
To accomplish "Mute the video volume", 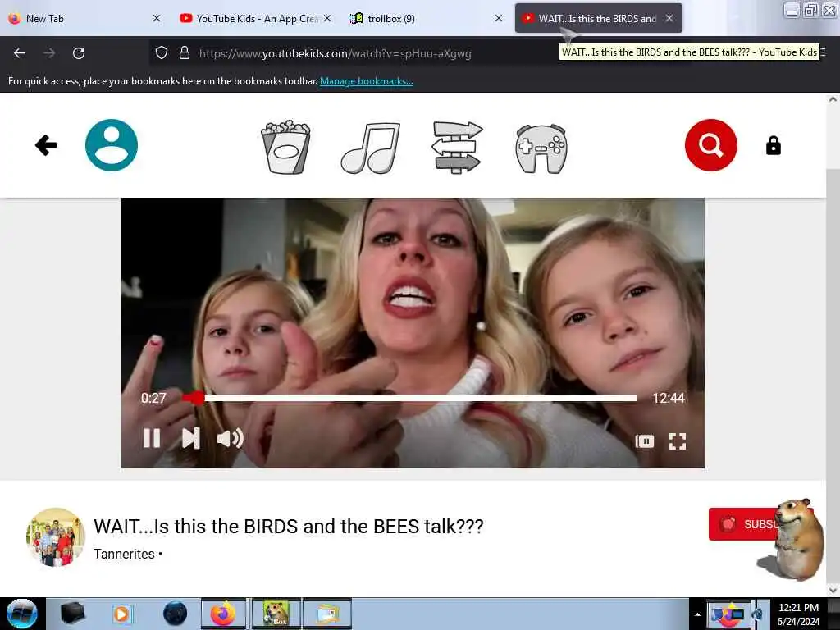I will click(231, 439).
